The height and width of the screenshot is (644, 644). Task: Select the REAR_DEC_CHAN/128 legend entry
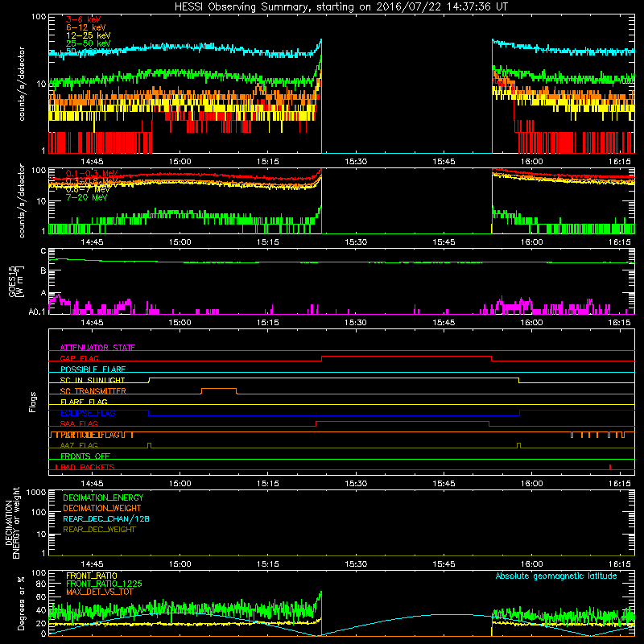point(106,518)
